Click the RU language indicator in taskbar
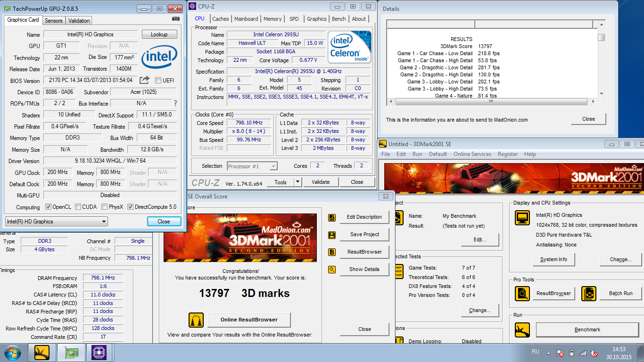The image size is (644, 362). pyautogui.click(x=536, y=352)
